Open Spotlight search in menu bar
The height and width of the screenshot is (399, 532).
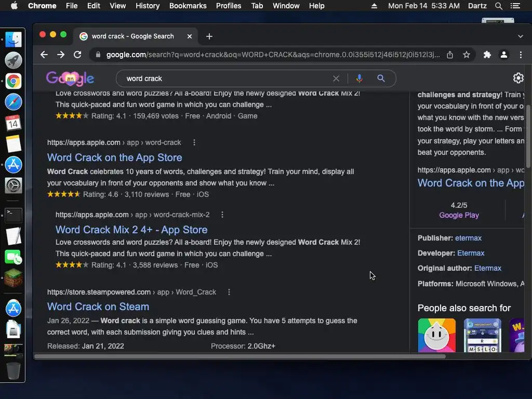[x=498, y=6]
